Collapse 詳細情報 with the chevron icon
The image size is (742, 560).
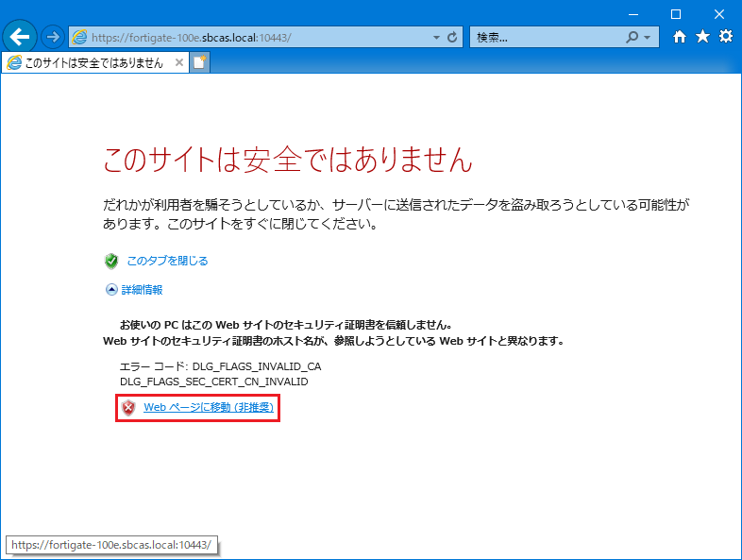coord(111,290)
